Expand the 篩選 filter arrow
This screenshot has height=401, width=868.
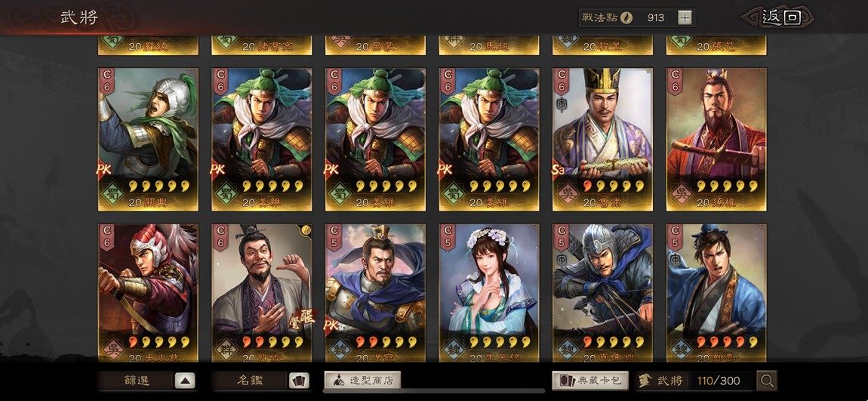tap(186, 381)
